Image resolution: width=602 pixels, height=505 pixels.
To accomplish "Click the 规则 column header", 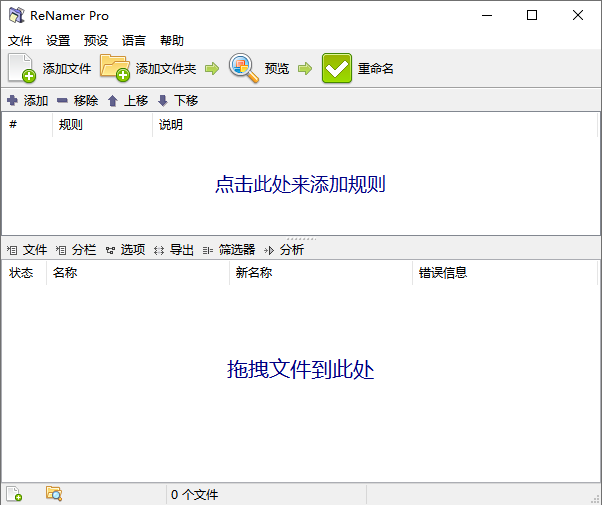I will point(103,124).
